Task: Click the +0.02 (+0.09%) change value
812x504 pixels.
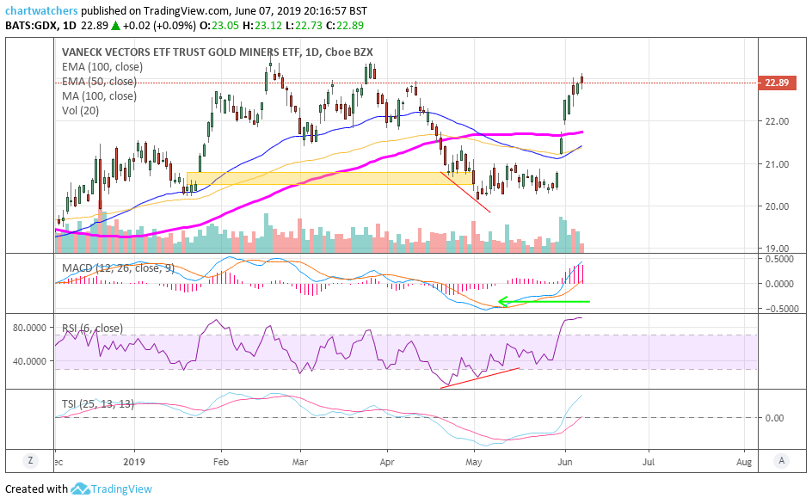Action: pos(160,26)
